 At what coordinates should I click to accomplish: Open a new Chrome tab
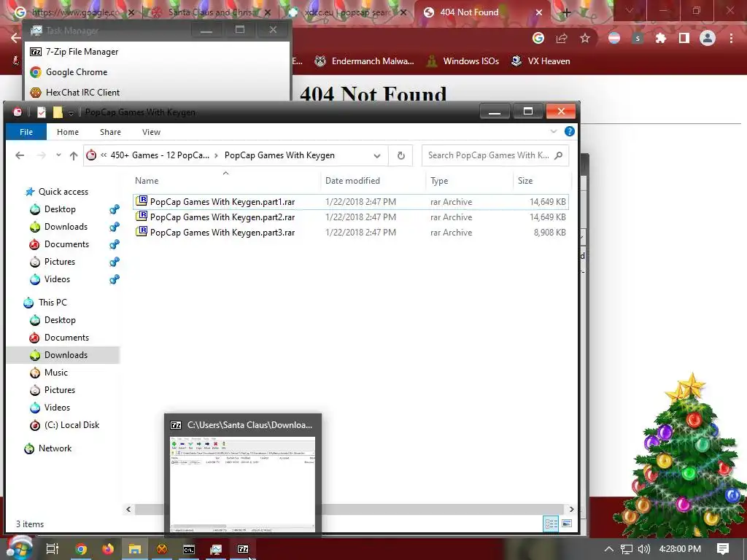tap(566, 12)
